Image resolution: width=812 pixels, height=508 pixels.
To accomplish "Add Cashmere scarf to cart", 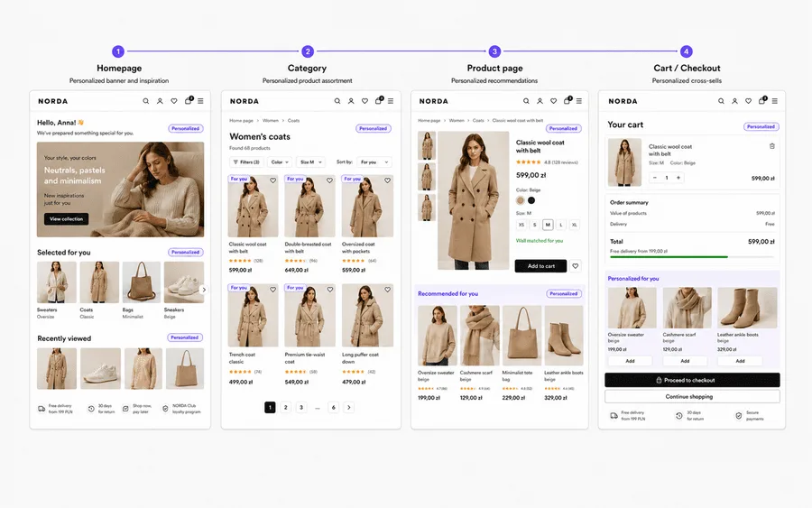I will pos(685,361).
